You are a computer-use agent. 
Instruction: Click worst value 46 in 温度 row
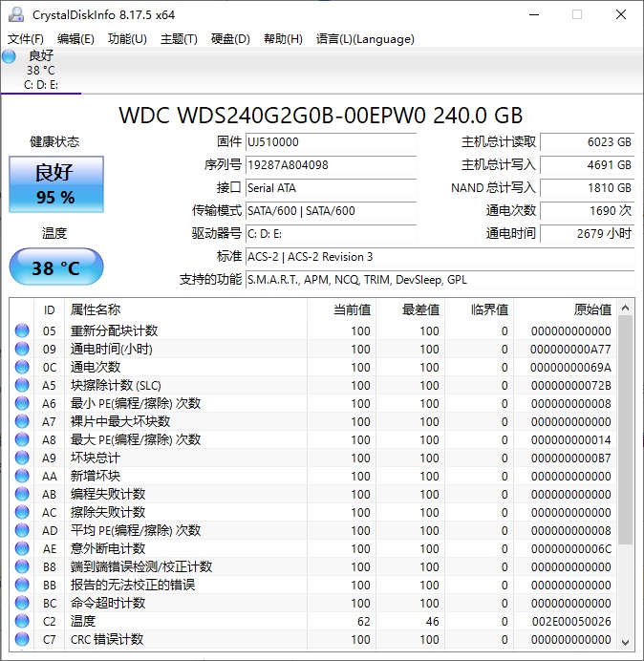tap(432, 622)
